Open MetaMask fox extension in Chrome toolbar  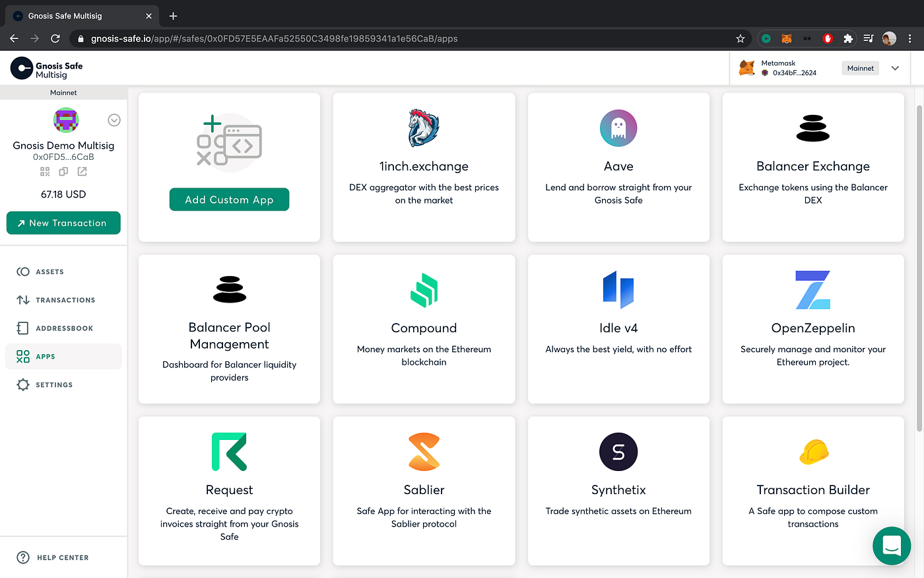787,38
